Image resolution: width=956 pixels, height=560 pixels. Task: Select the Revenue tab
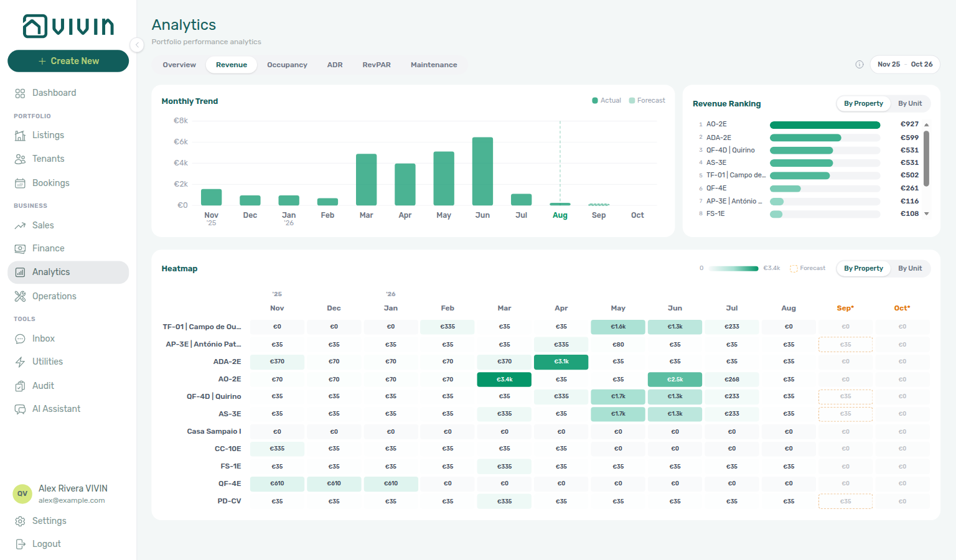(232, 65)
